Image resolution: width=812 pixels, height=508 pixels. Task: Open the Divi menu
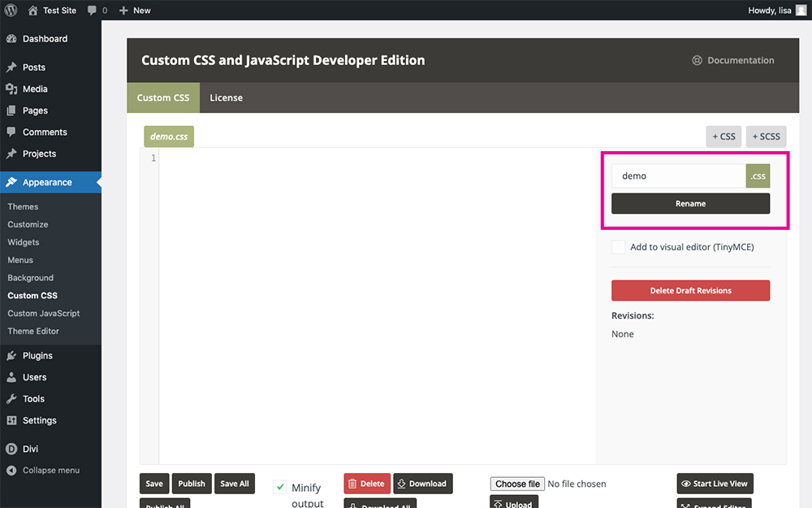(x=50, y=449)
